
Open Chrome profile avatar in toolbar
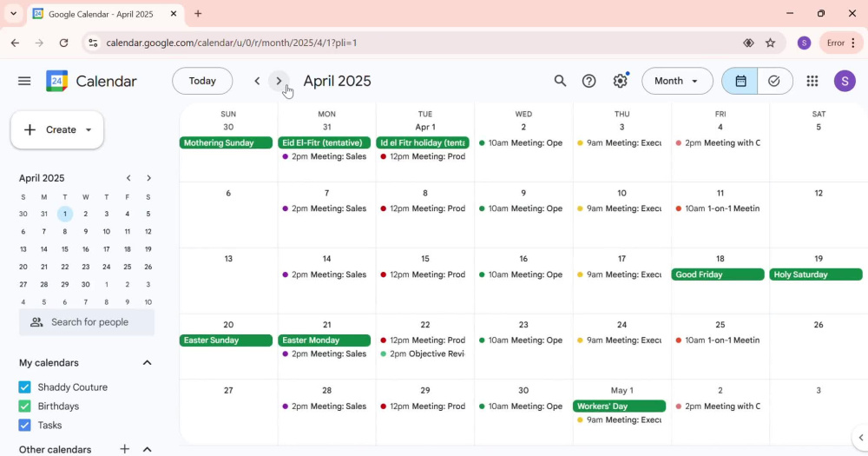tap(805, 43)
